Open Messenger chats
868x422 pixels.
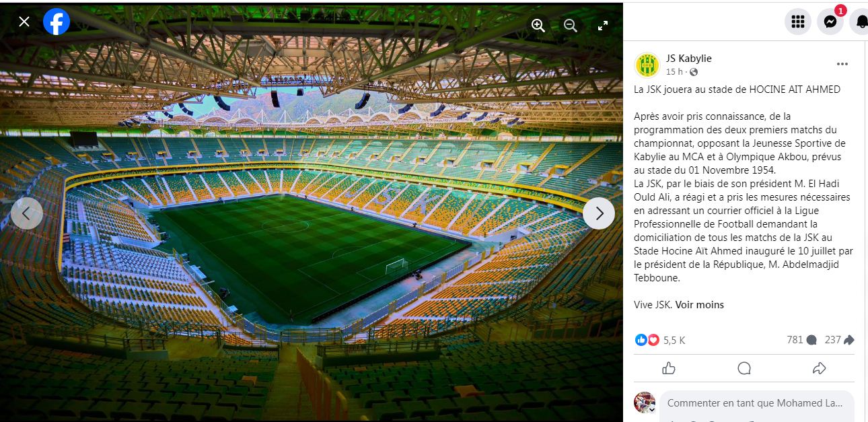click(x=830, y=22)
